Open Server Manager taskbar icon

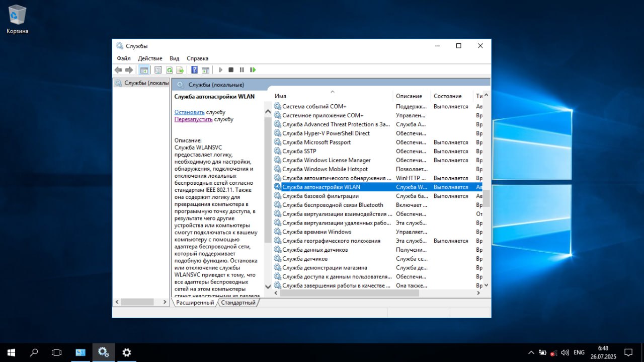pos(80,352)
